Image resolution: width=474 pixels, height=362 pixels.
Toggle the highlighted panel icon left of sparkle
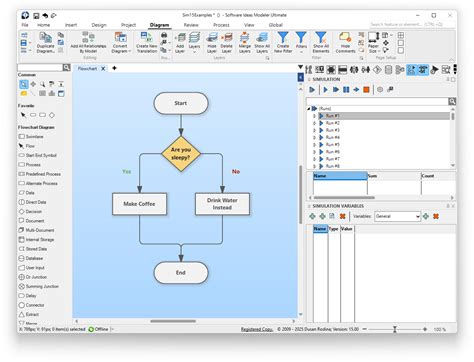click(412, 70)
